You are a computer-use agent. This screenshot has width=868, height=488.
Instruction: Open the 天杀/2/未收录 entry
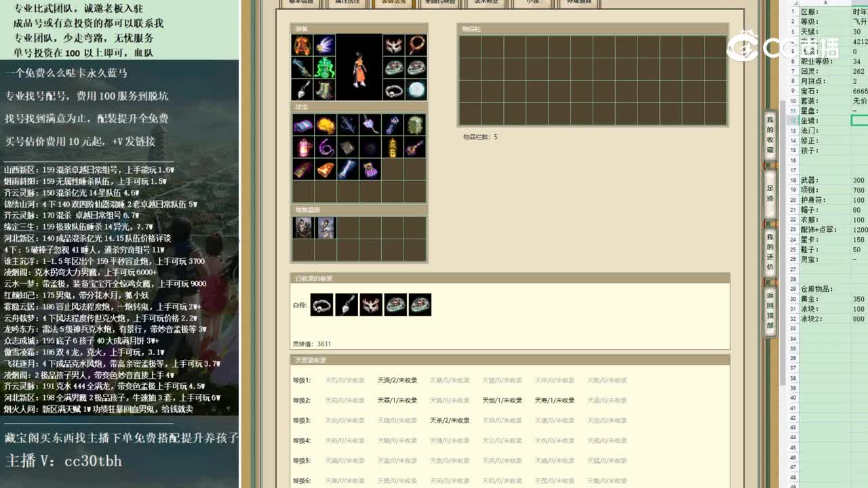click(450, 421)
